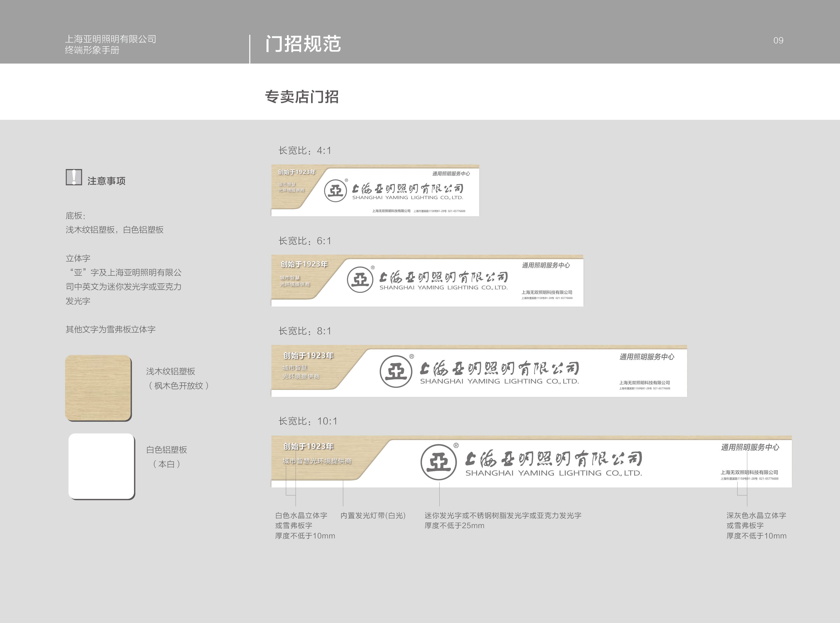Click the text 浅木纹铝塑板，白色铝塑板
Image resolution: width=840 pixels, height=623 pixels.
[x=115, y=230]
